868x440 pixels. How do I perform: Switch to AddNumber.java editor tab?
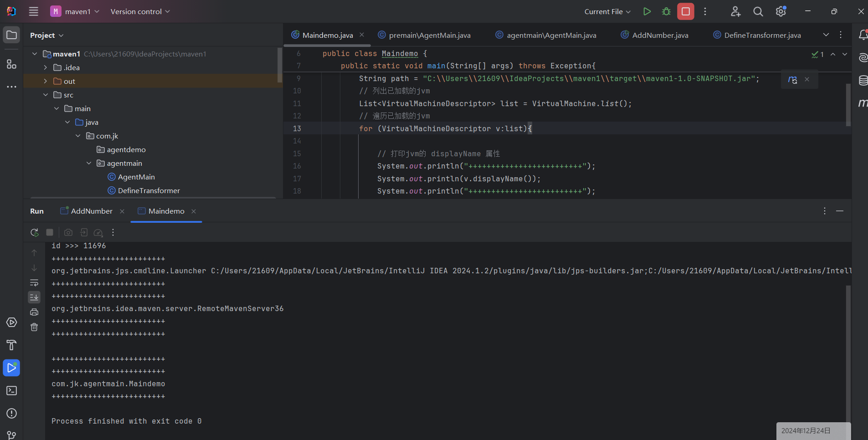click(x=655, y=35)
